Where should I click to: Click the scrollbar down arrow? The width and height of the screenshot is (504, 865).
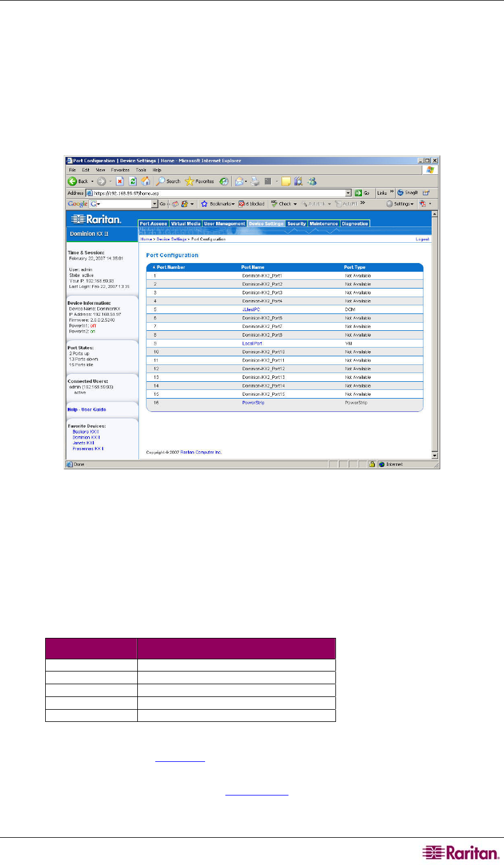(436, 456)
